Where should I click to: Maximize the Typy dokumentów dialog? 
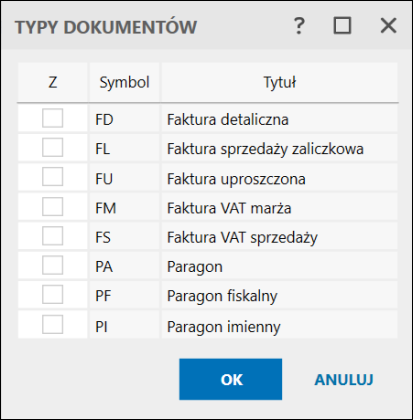pos(342,26)
